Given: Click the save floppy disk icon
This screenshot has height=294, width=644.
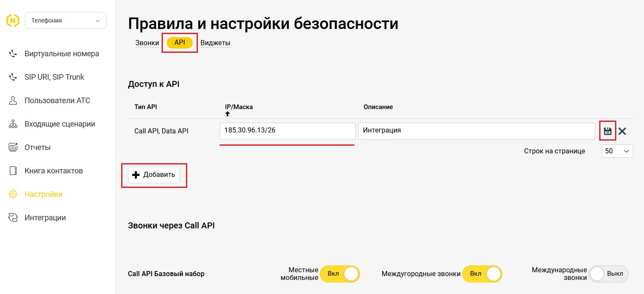Looking at the screenshot, I should point(608,131).
